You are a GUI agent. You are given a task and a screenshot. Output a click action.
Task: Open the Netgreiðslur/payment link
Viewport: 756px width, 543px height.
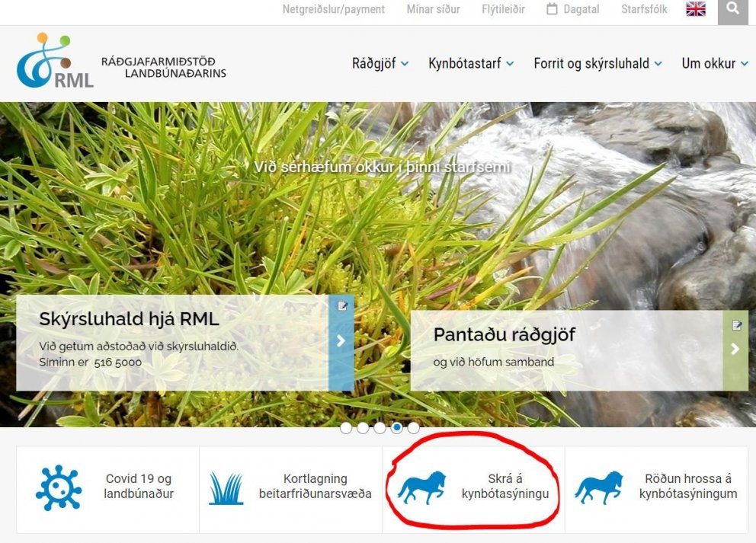coord(334,9)
